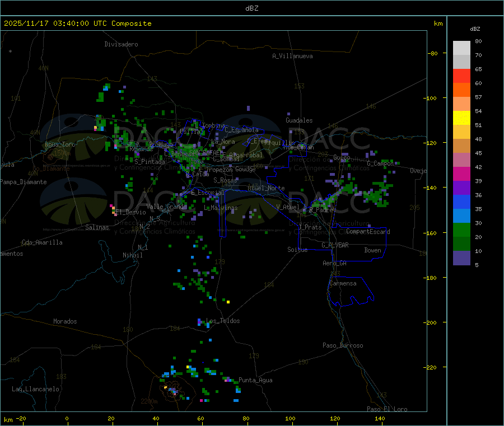
Task: Click the Cda_Amarilla place label
Action: point(42,242)
